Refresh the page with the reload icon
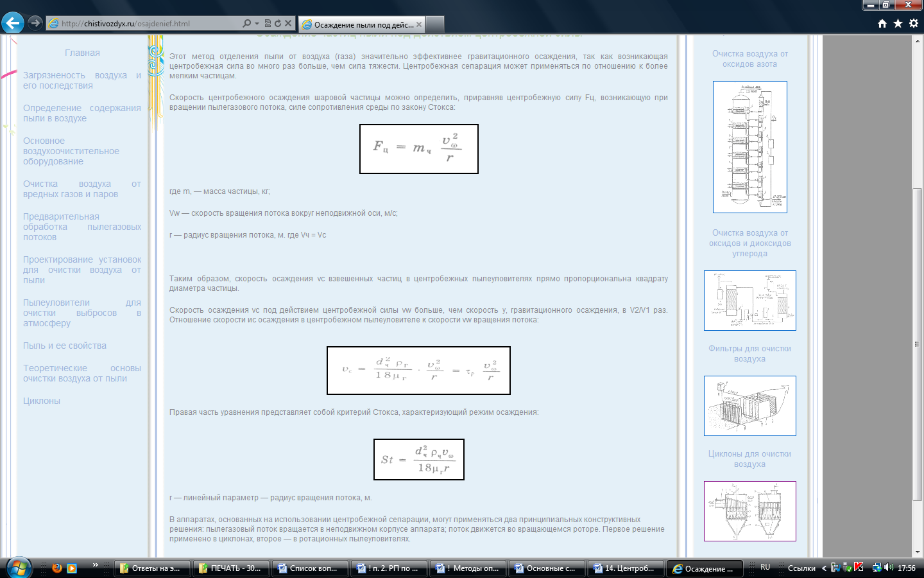 coord(278,23)
